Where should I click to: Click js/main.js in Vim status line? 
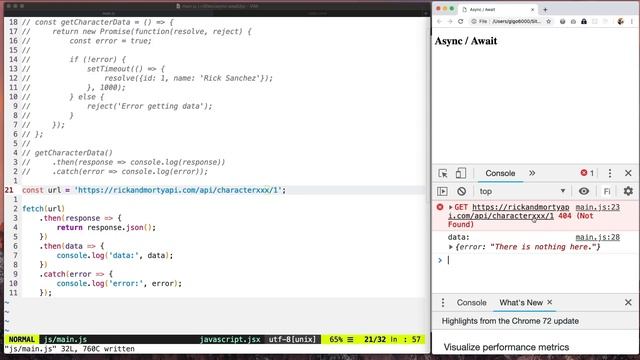tap(65, 339)
